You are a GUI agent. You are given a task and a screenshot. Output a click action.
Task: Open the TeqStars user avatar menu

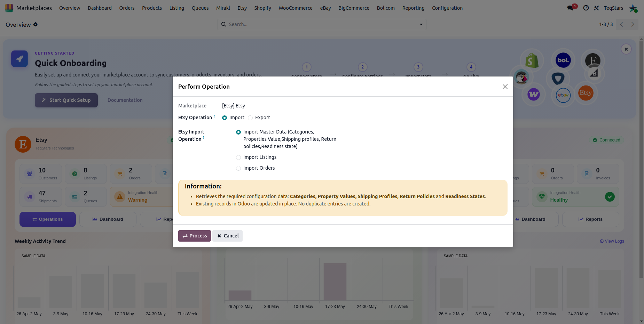click(633, 8)
